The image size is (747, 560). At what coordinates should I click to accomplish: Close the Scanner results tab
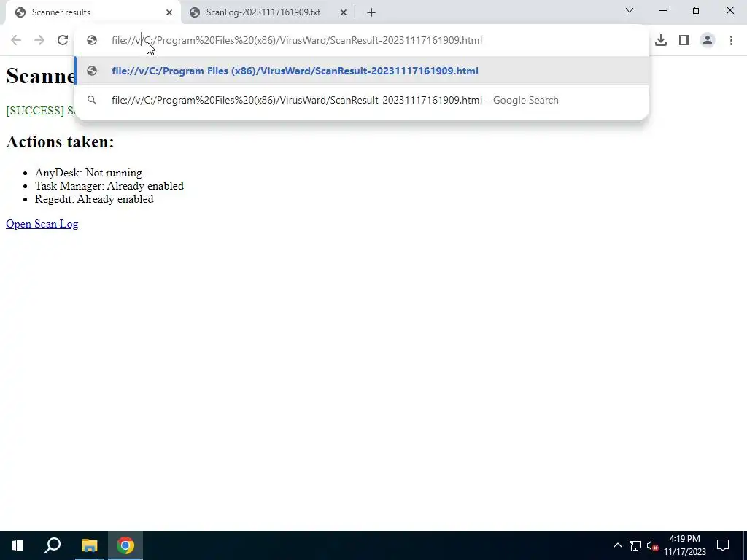click(169, 12)
